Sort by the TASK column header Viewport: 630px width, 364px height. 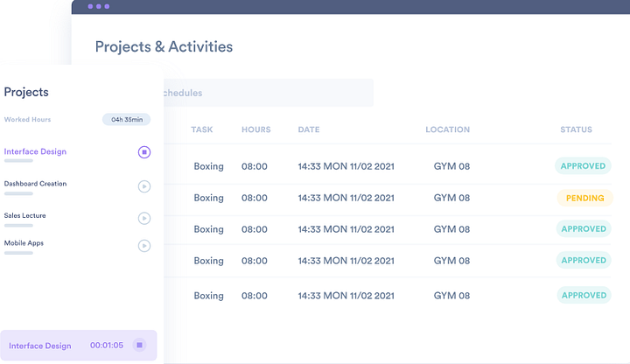[x=202, y=129]
